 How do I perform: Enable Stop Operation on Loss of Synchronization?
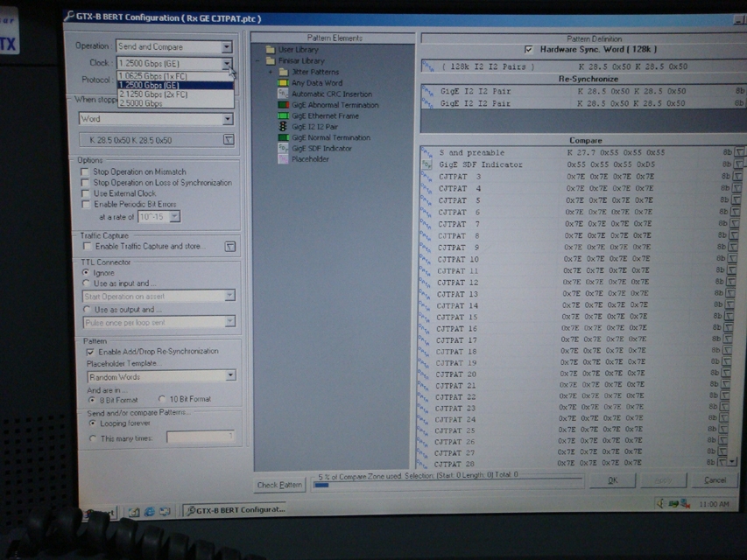coord(85,183)
